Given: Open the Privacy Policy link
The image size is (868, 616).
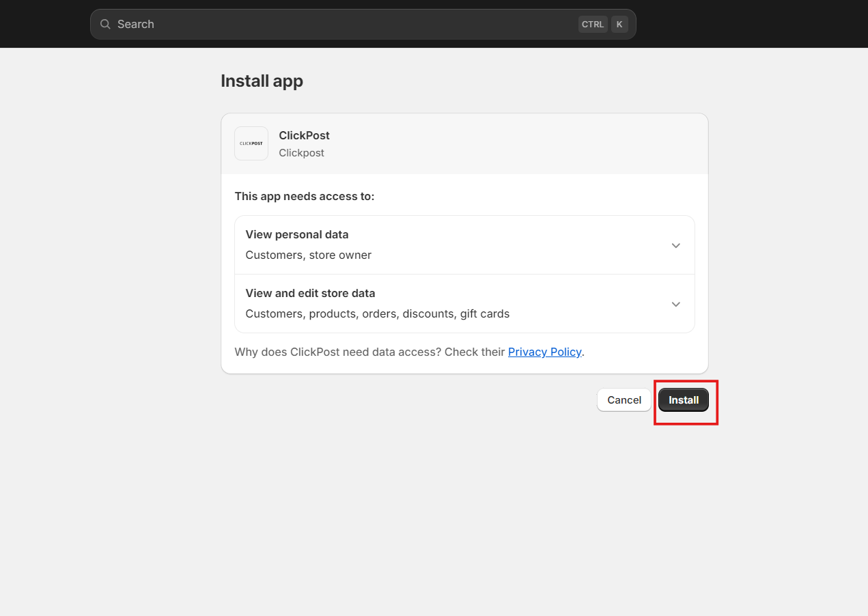Looking at the screenshot, I should coord(544,352).
